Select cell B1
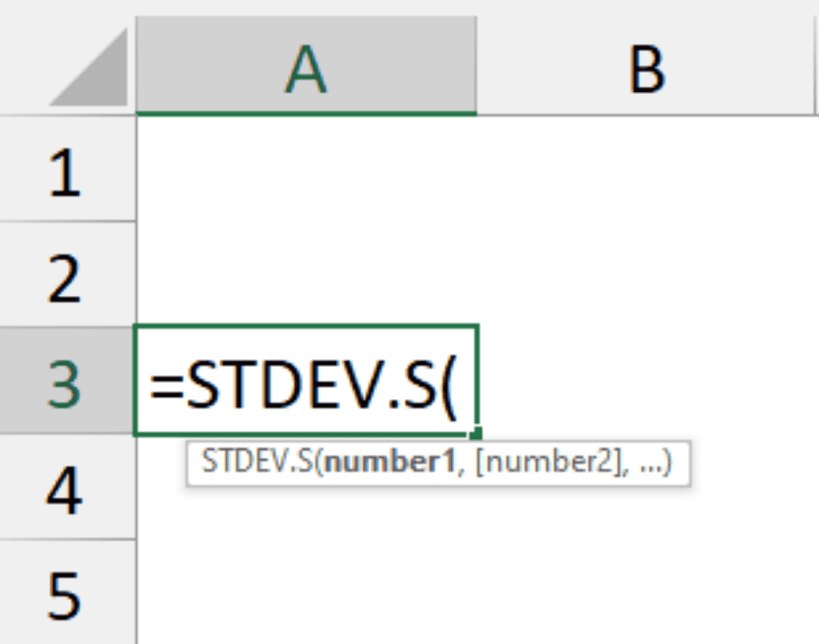Viewport: 819px width, 644px height. point(646,168)
